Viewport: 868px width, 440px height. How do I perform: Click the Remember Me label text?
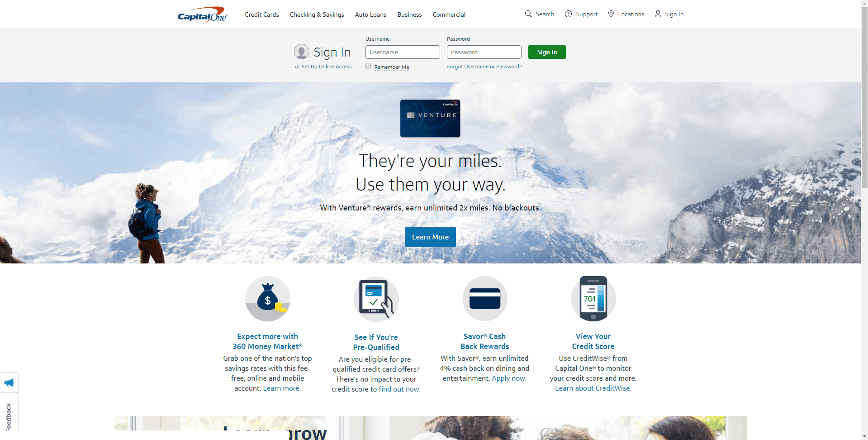pyautogui.click(x=392, y=67)
